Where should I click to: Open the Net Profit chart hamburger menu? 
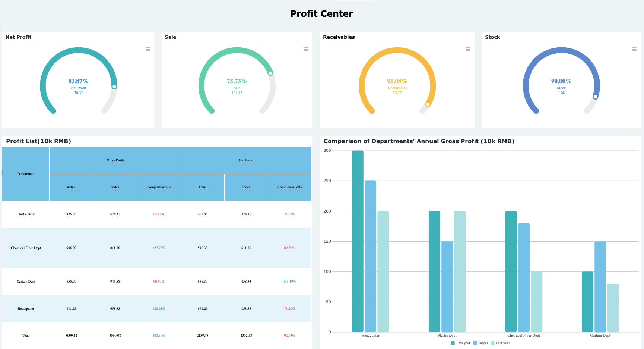point(148,49)
